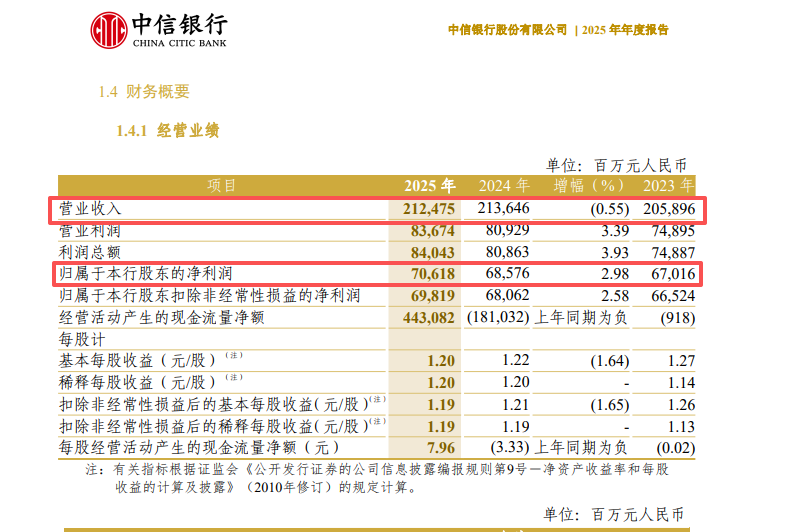The image size is (791, 532).
Task: Select the 营业利润 row label
Action: point(91,231)
